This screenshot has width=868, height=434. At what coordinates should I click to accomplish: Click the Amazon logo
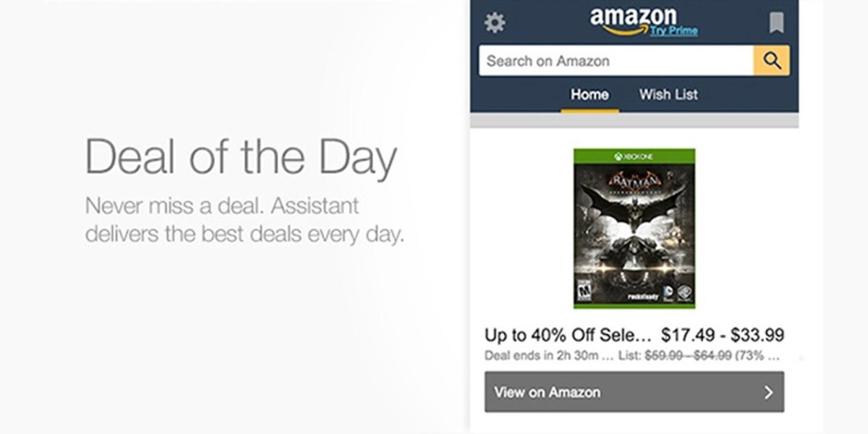point(633,19)
